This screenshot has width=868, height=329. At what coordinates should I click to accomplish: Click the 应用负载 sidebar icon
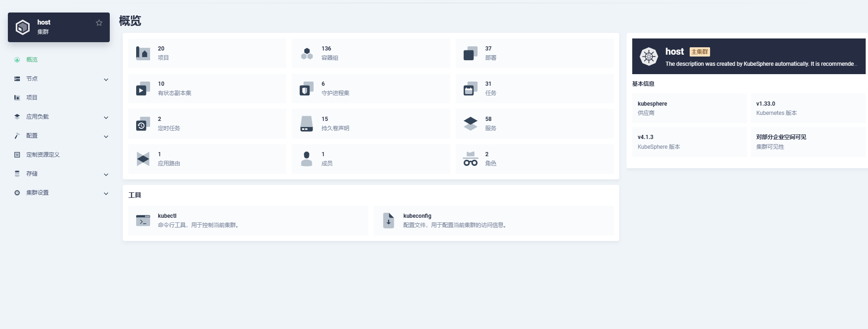click(x=17, y=117)
